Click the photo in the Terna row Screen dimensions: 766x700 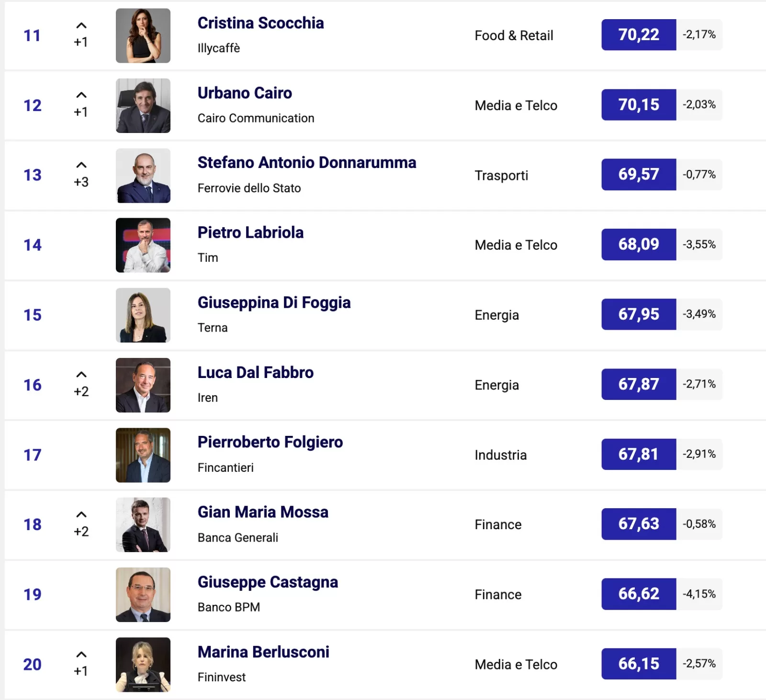143,315
